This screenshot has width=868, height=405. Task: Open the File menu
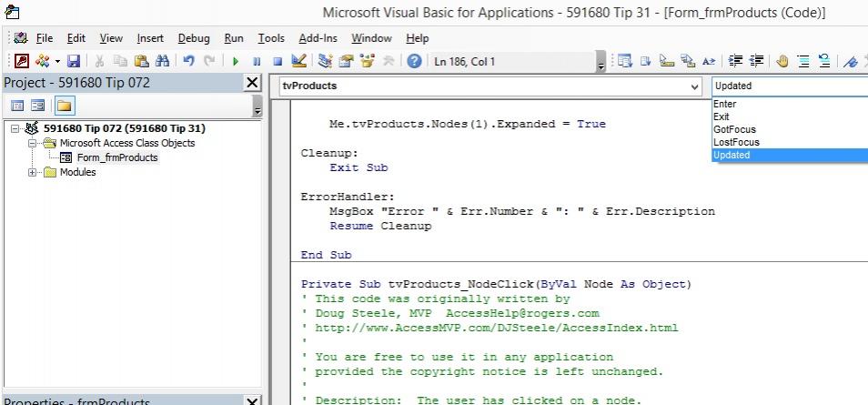pos(45,38)
